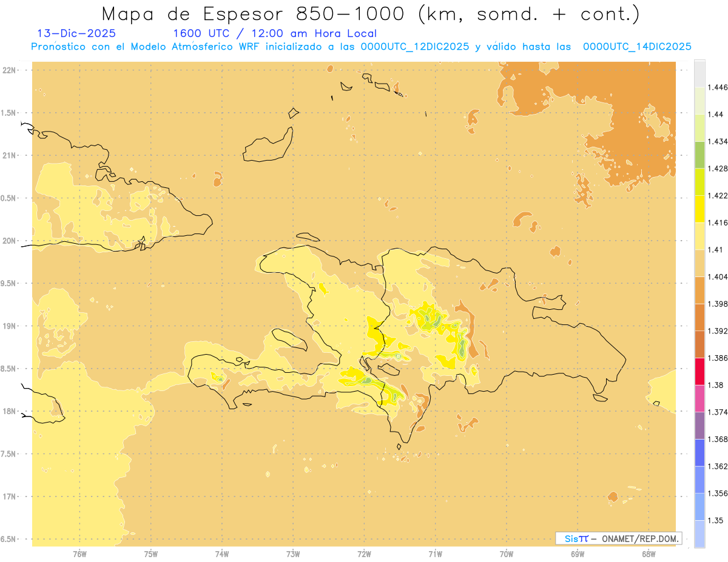Viewport: 728px width, 562px height.
Task: Click the lime swatch between 1.422 and 1.428
Action: (699, 182)
